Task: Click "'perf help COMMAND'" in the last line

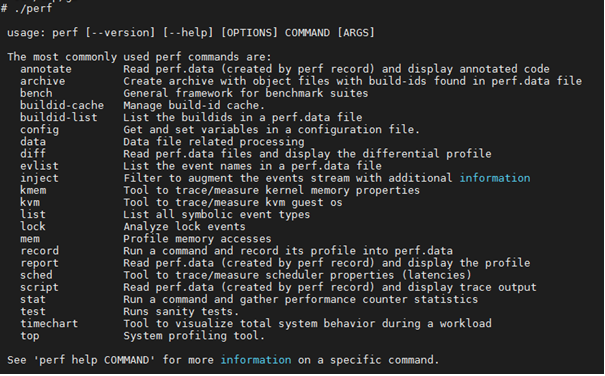Action: 95,360
